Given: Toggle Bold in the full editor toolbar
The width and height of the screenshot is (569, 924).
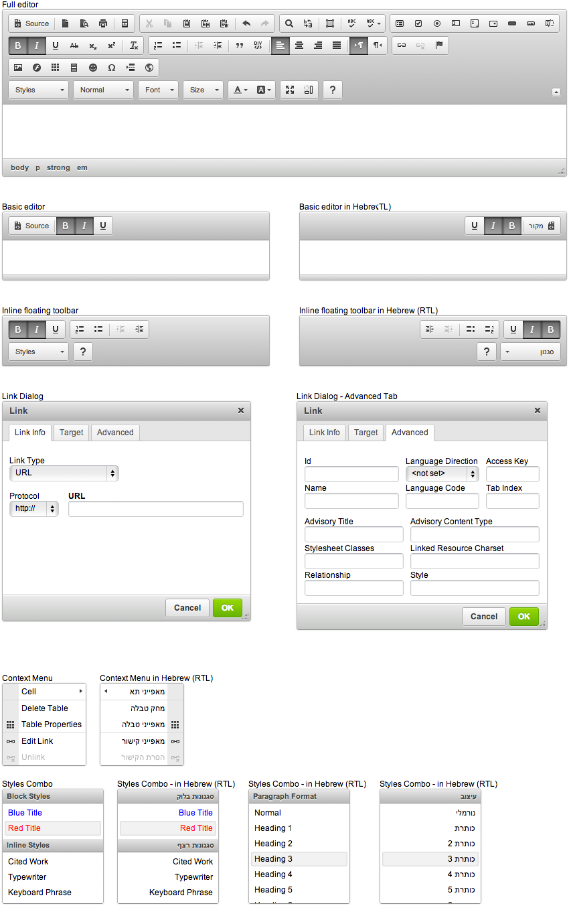Looking at the screenshot, I should tap(18, 46).
